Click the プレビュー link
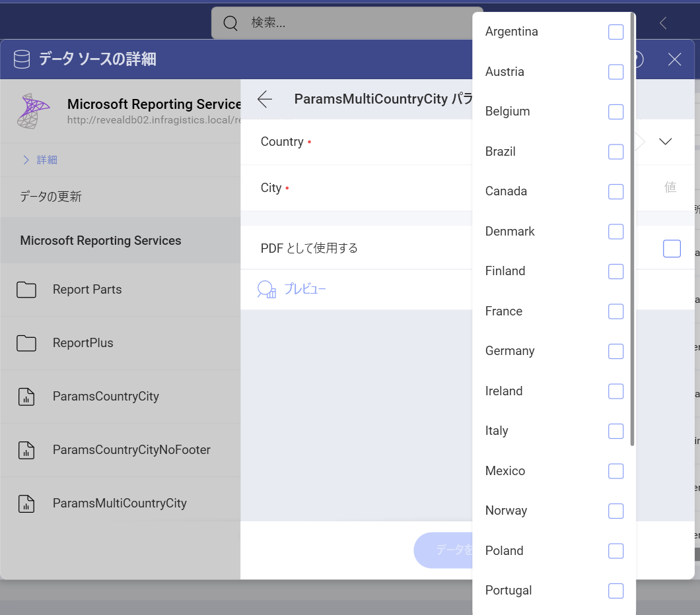700x615 pixels. pos(305,289)
